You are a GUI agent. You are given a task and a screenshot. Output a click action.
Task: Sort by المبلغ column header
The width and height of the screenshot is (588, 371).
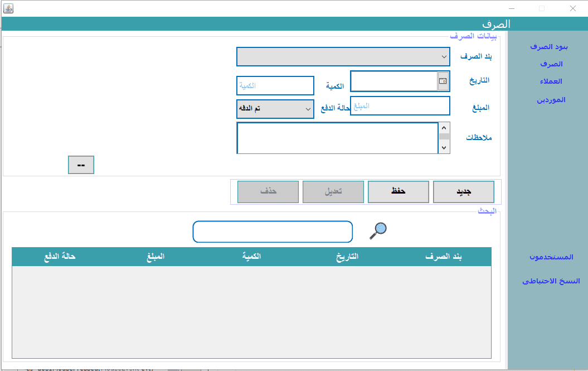click(155, 257)
